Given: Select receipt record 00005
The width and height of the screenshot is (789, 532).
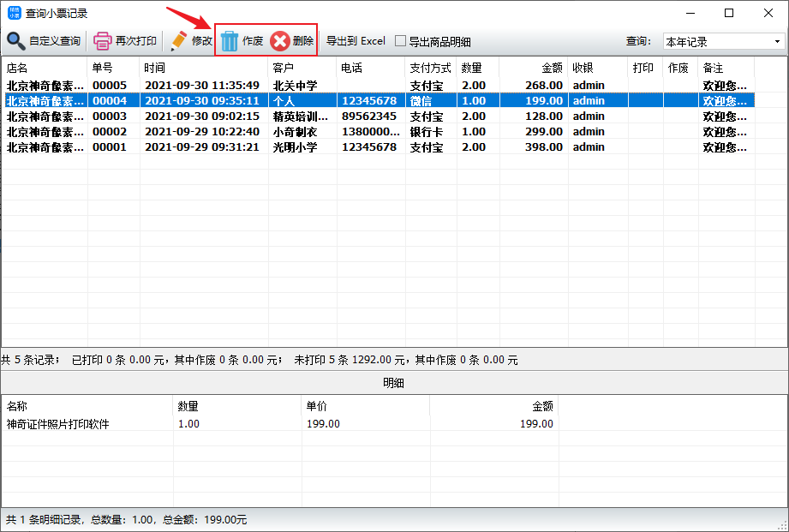Looking at the screenshot, I should pos(110,86).
